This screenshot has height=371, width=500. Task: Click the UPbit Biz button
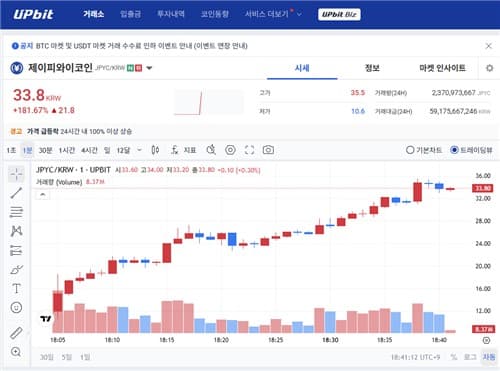click(x=339, y=14)
